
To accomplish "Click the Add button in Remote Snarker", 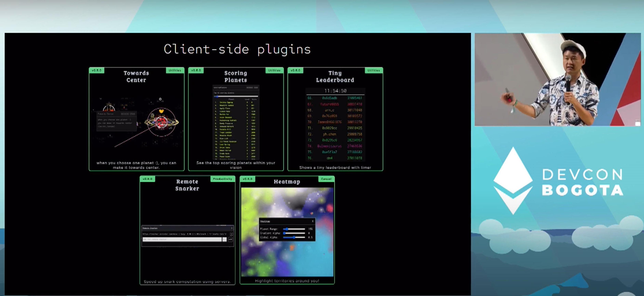I will pyautogui.click(x=230, y=239).
